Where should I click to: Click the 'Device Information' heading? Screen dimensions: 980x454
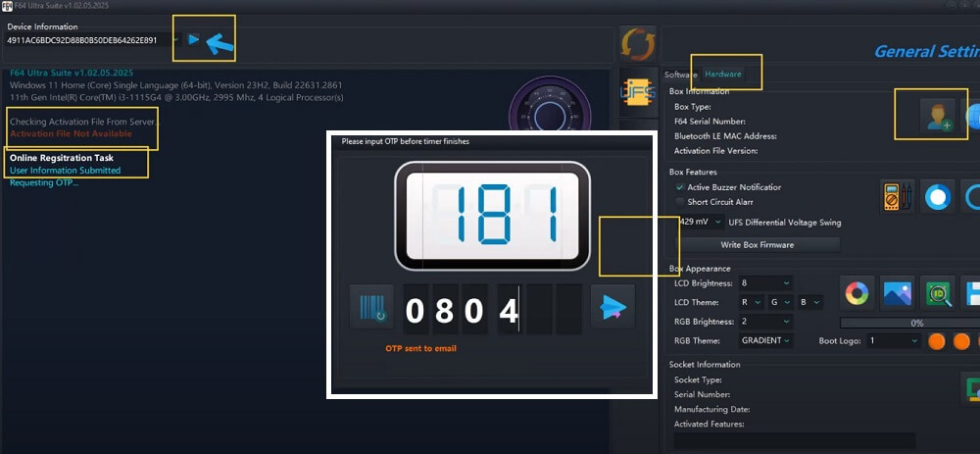[x=42, y=26]
